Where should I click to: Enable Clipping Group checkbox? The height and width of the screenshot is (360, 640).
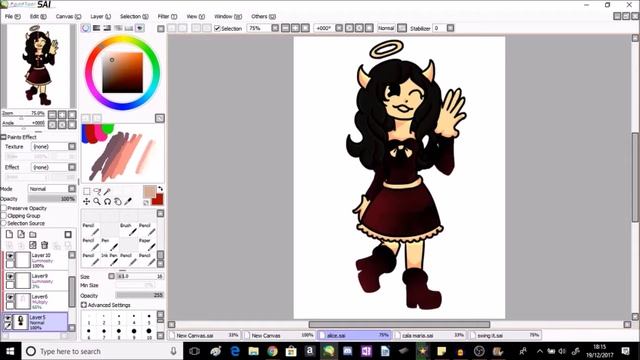(4, 216)
